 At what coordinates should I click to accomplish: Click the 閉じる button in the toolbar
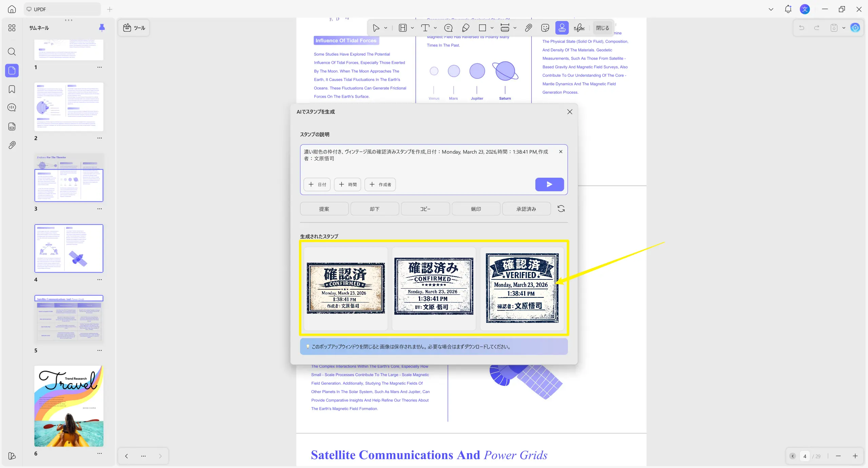602,28
